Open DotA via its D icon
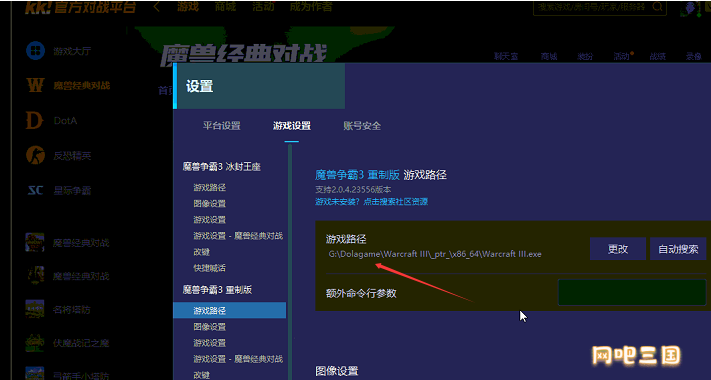The height and width of the screenshot is (380, 711). tap(34, 121)
